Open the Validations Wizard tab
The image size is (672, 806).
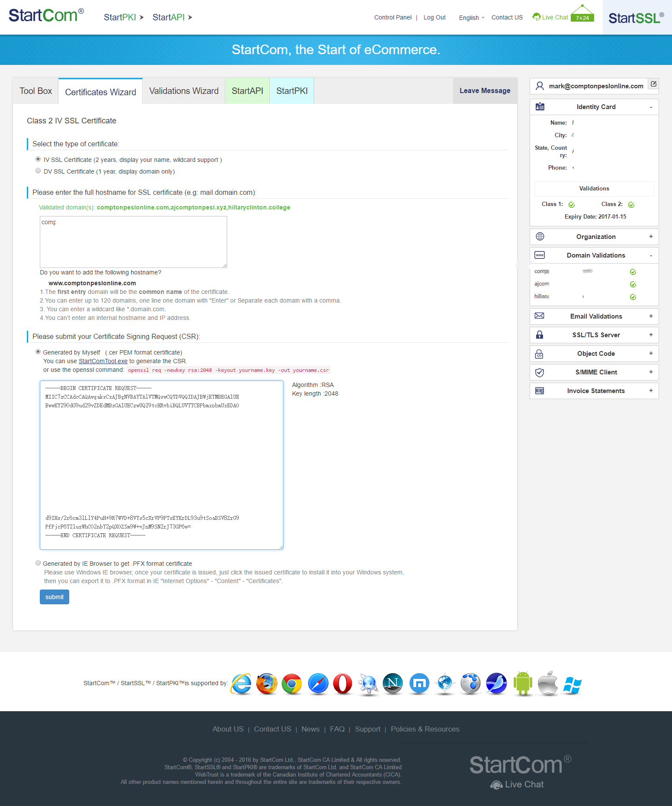184,91
